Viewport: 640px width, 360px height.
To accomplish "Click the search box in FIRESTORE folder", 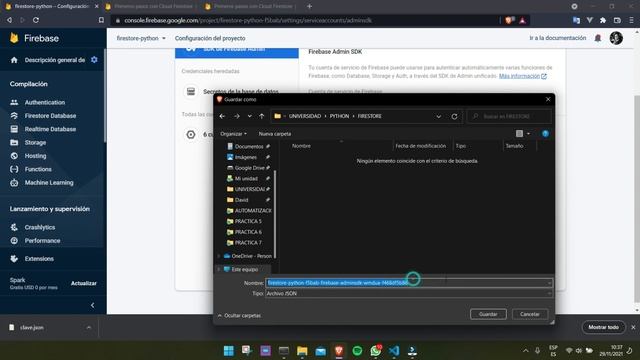I will [509, 116].
